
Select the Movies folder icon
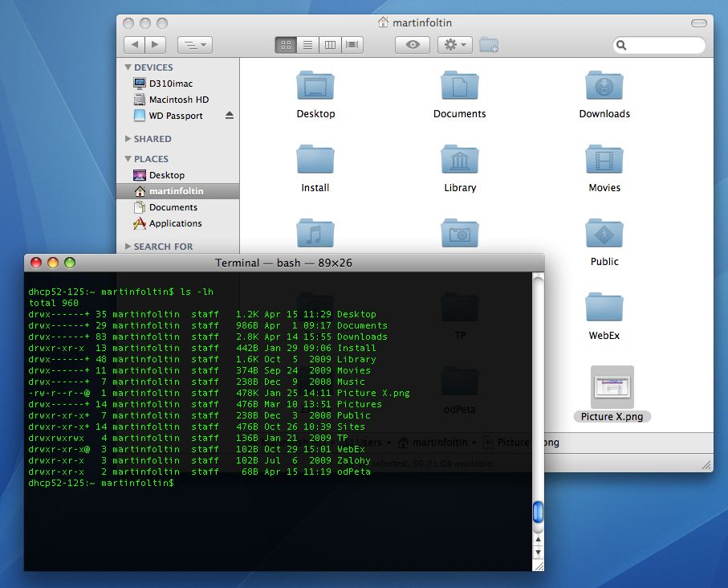(x=604, y=159)
